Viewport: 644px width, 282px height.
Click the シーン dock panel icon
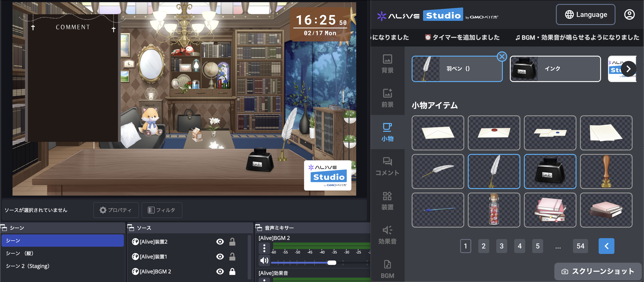click(4, 228)
